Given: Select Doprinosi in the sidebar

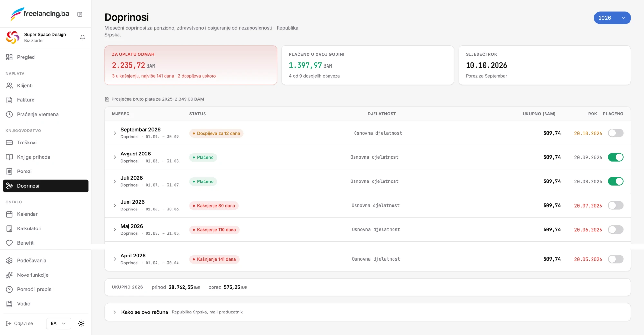Looking at the screenshot, I should 45,186.
